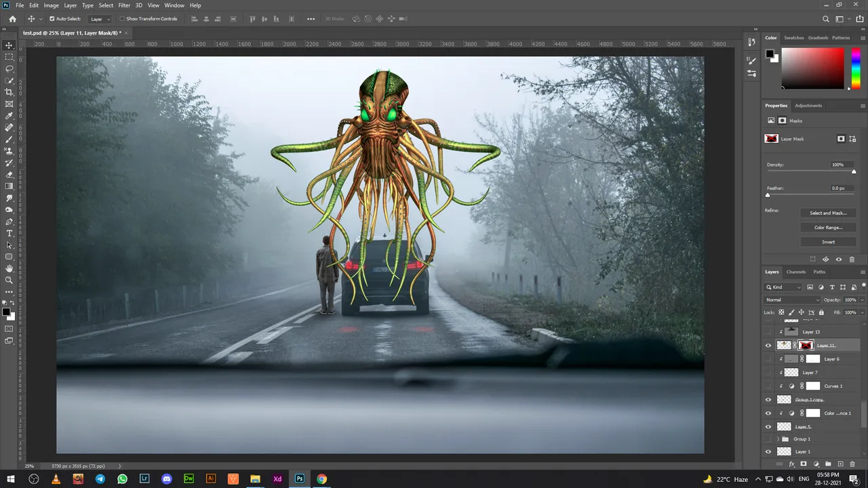Click the delete layer trash icon
868x488 pixels.
[852, 464]
